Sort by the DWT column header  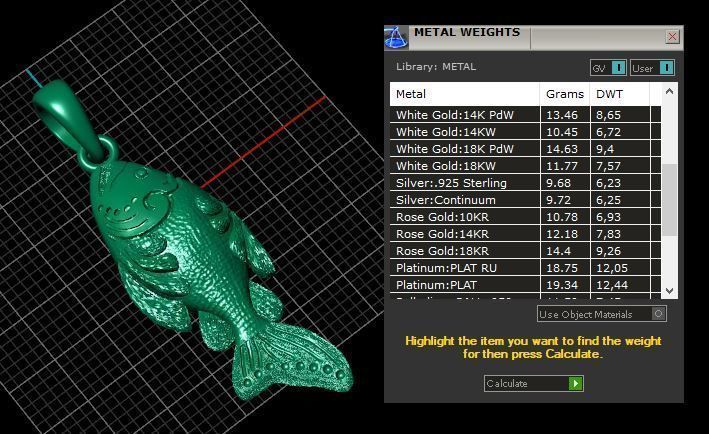click(619, 94)
